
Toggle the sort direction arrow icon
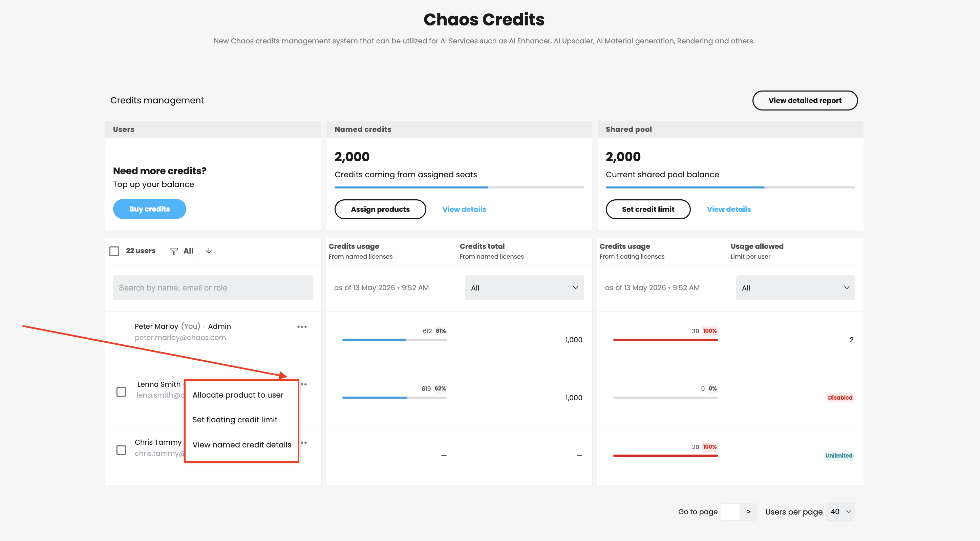[209, 251]
